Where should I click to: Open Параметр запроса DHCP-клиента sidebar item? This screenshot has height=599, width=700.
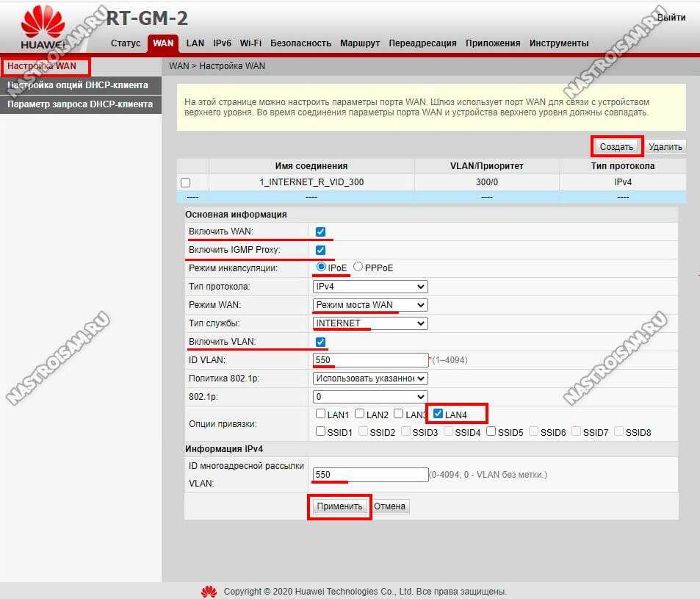point(79,104)
